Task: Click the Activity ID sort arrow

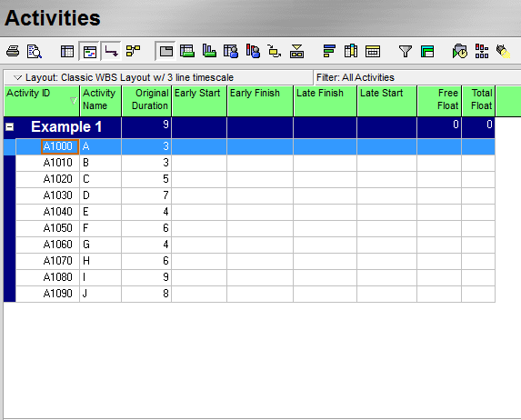Action: (x=74, y=100)
